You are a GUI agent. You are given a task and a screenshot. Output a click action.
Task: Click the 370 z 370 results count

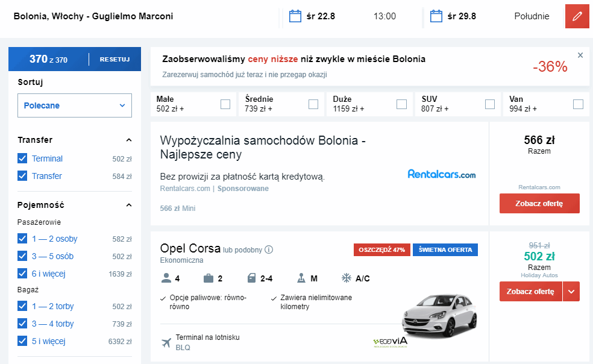(x=48, y=59)
